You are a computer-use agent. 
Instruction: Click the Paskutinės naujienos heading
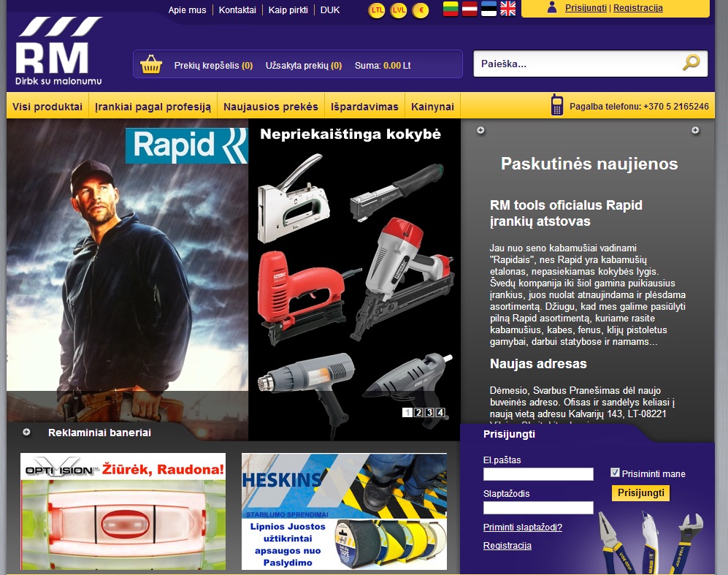(589, 164)
